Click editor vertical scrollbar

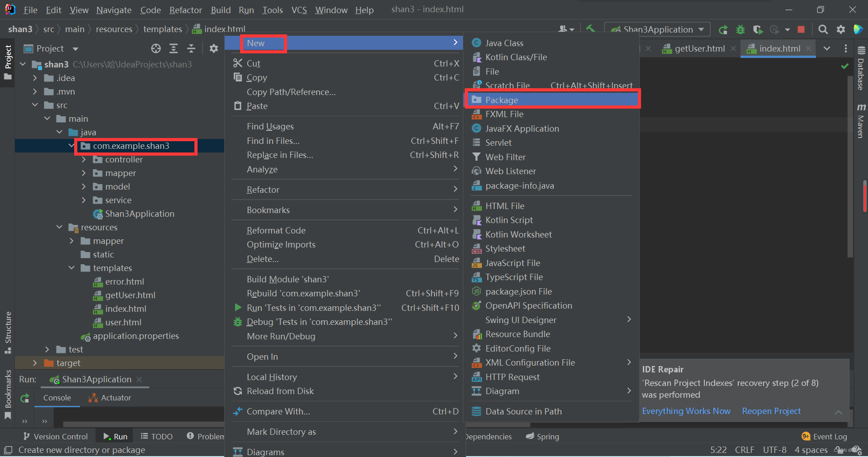point(850,167)
